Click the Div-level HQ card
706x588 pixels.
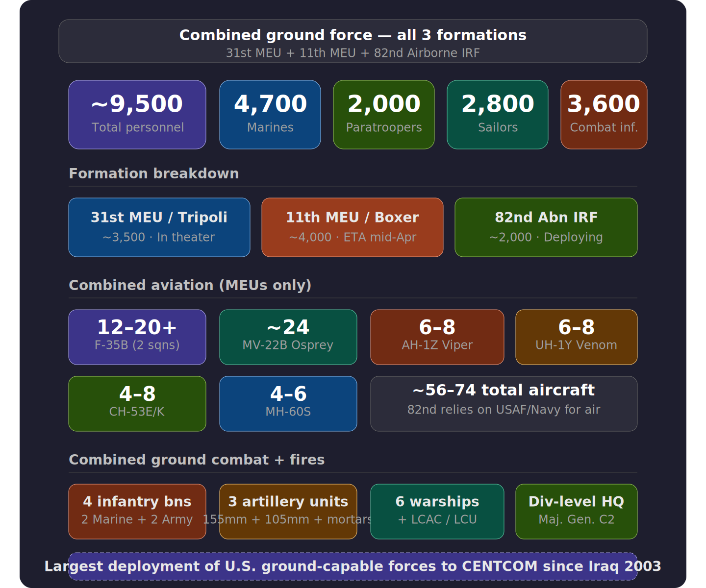[577, 512]
